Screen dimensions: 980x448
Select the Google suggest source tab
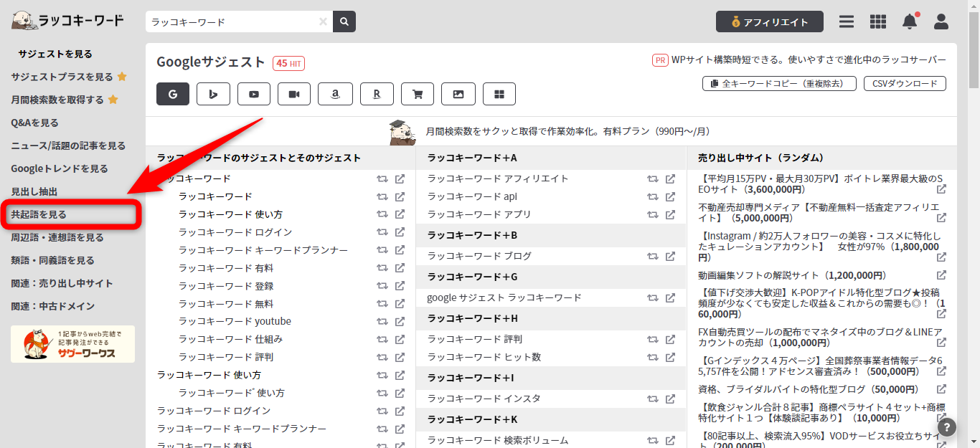click(x=173, y=94)
